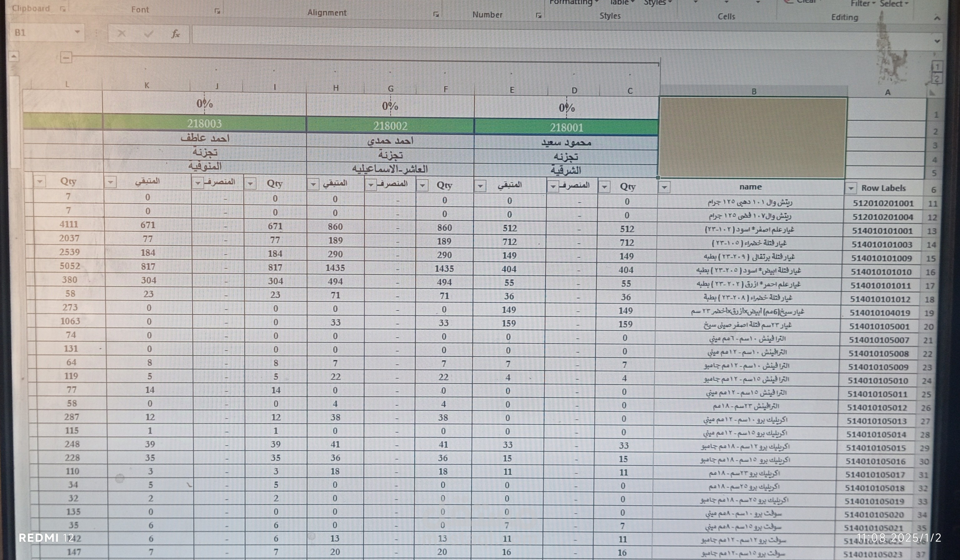Open the name column filter dropdown
The width and height of the screenshot is (960, 560).
click(x=664, y=187)
